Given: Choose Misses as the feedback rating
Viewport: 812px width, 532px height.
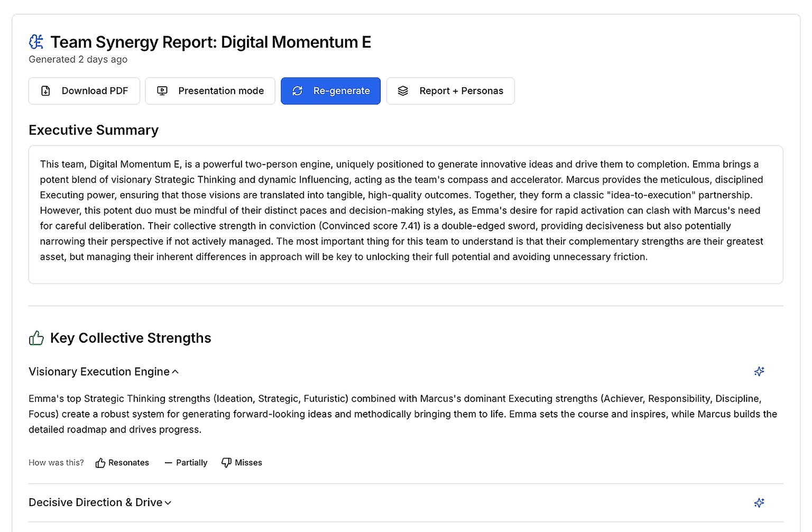Looking at the screenshot, I should click(242, 463).
